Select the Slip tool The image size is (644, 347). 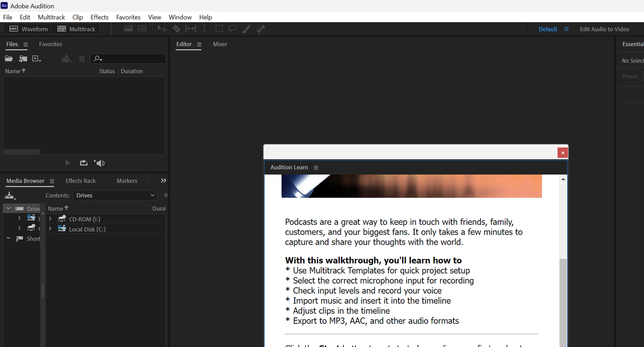(191, 29)
